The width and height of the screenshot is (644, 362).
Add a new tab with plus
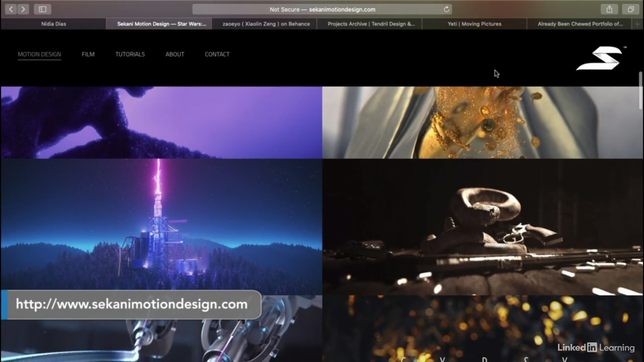tap(637, 24)
